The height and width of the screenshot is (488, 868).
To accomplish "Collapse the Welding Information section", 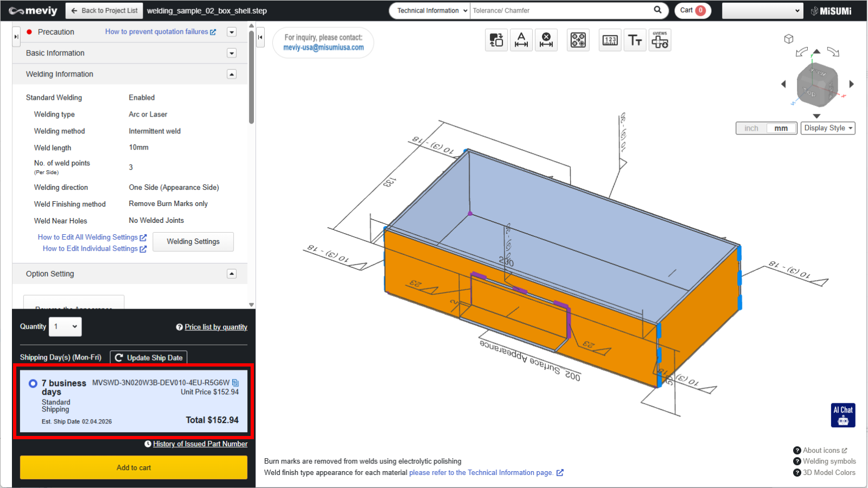I will pos(232,74).
